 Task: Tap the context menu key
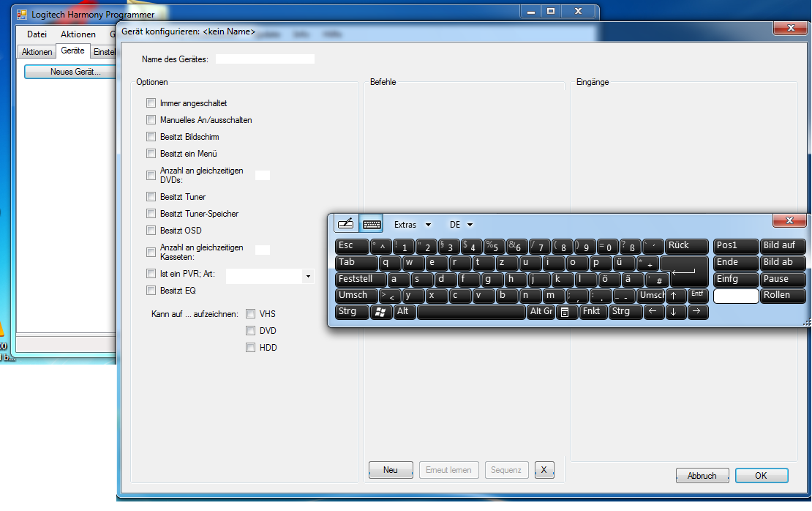(565, 311)
